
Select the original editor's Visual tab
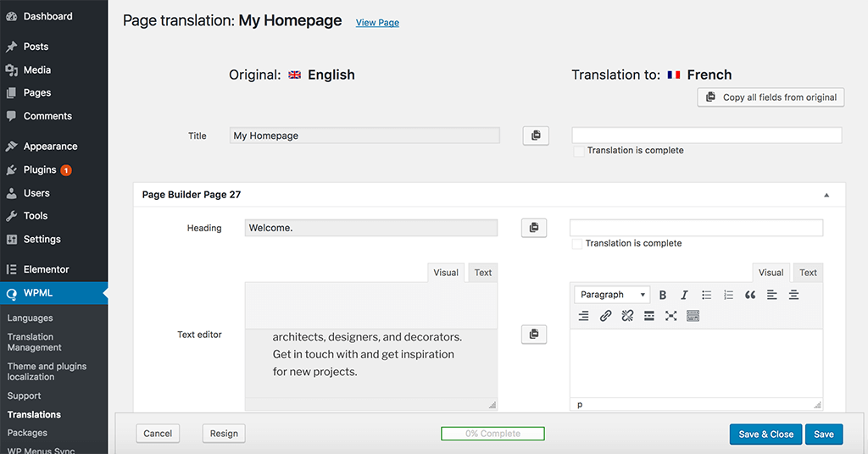tap(446, 273)
